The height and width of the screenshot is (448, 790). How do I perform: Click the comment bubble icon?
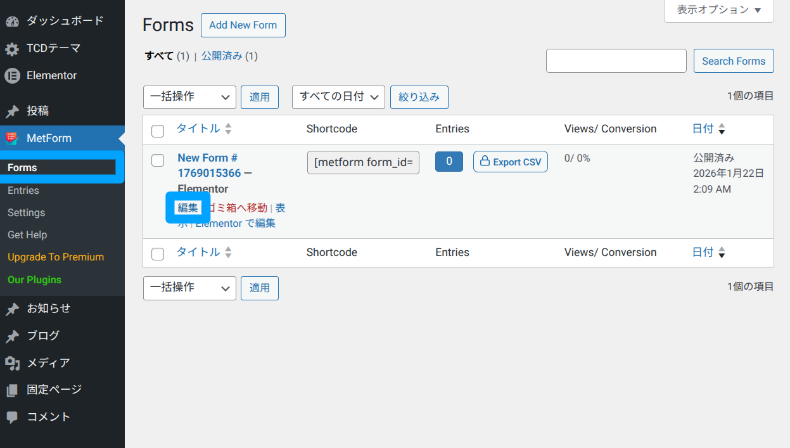point(12,417)
